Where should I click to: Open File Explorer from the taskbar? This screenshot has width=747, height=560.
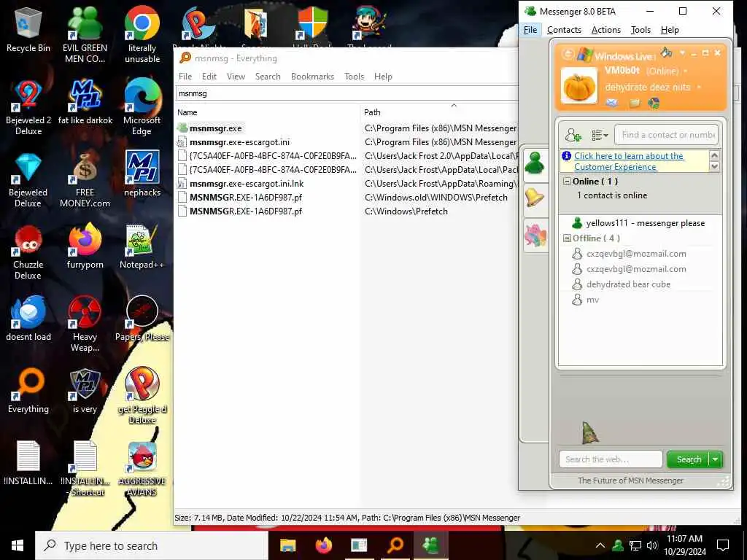(287, 545)
